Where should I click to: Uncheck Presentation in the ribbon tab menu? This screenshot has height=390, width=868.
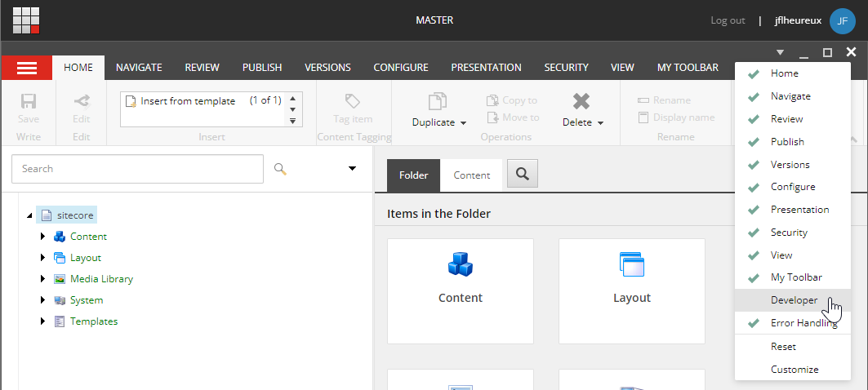(x=793, y=210)
